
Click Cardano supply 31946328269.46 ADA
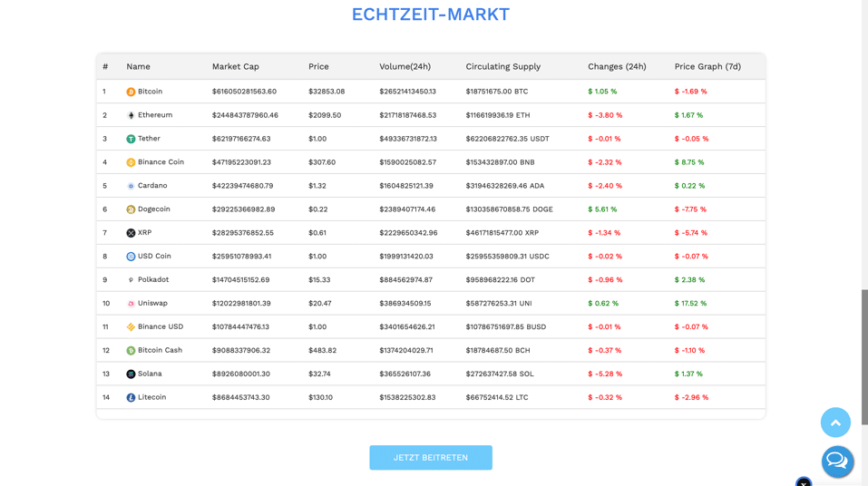tap(505, 186)
